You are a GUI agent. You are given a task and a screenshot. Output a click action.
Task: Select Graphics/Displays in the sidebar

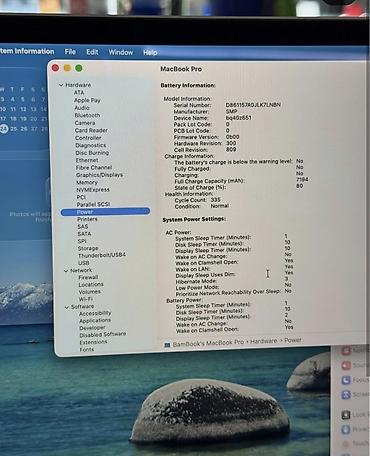pyautogui.click(x=99, y=175)
